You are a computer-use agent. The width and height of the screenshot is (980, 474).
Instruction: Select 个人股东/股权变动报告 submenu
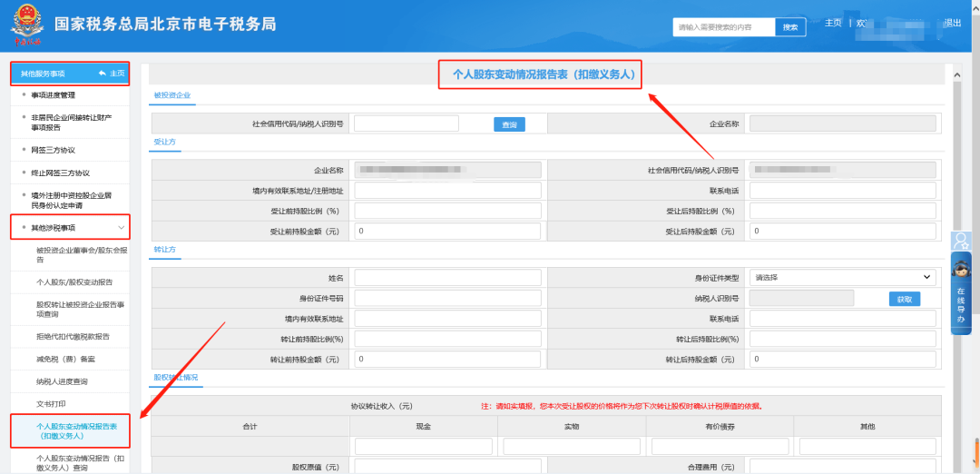(x=74, y=282)
